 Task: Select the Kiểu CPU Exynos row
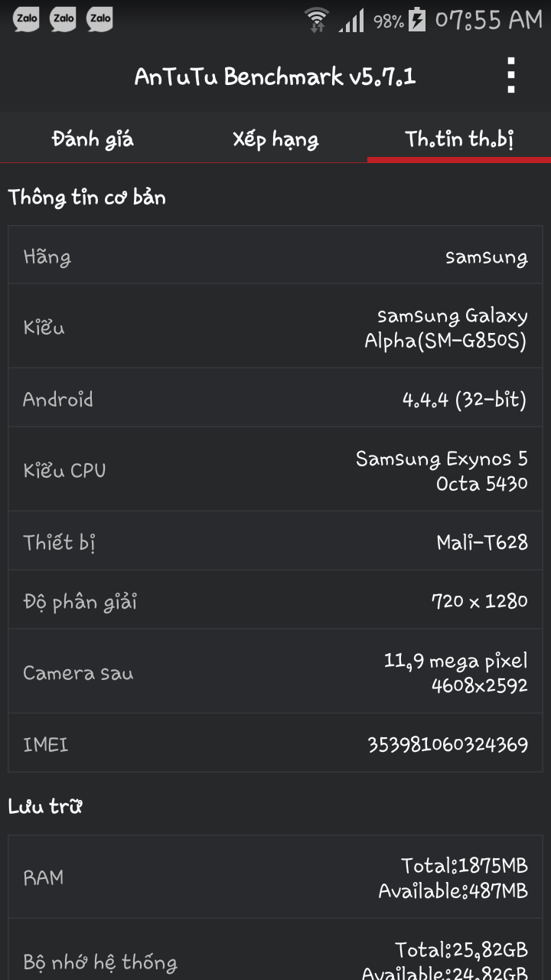(275, 470)
